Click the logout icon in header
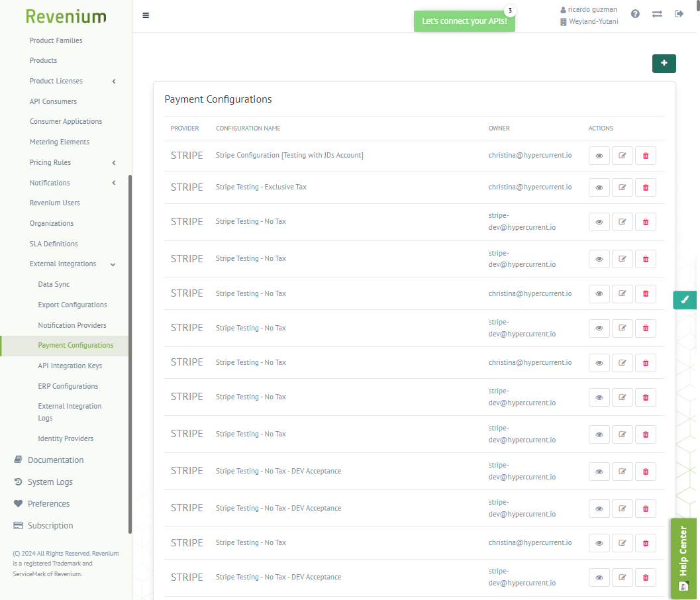700x600 pixels. click(x=679, y=14)
